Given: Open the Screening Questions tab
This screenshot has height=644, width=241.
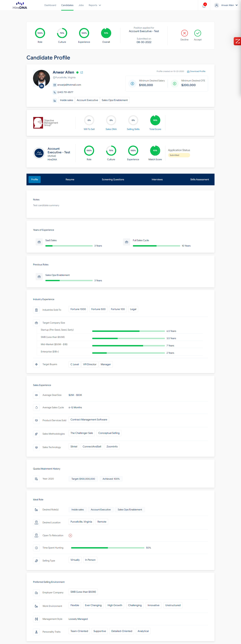Looking at the screenshot, I should 113,180.
